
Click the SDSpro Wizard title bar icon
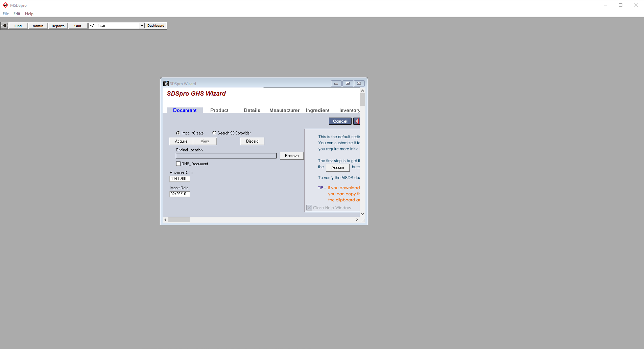point(166,83)
